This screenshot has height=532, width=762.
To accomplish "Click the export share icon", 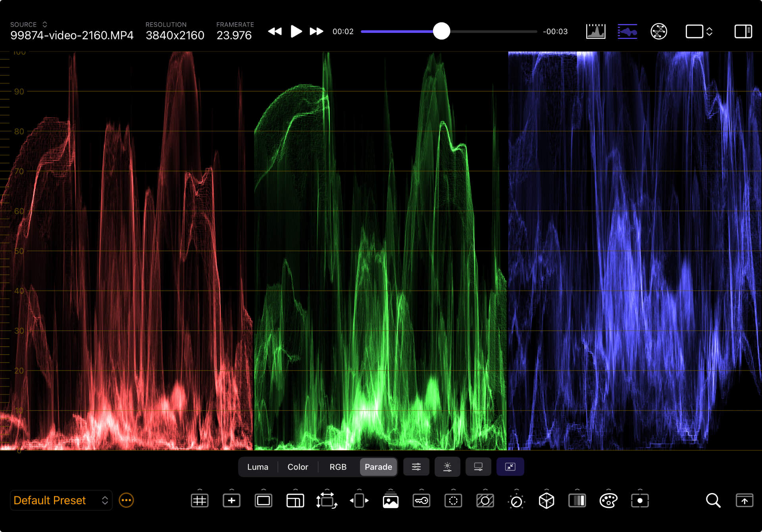I will click(x=744, y=501).
